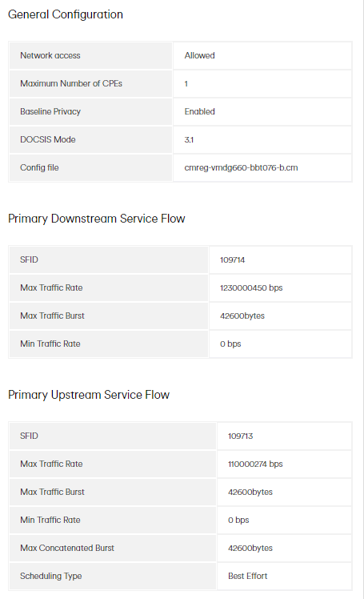
Task: Select the Max Concatenated Burst 42600bytes value
Action: tap(250, 548)
